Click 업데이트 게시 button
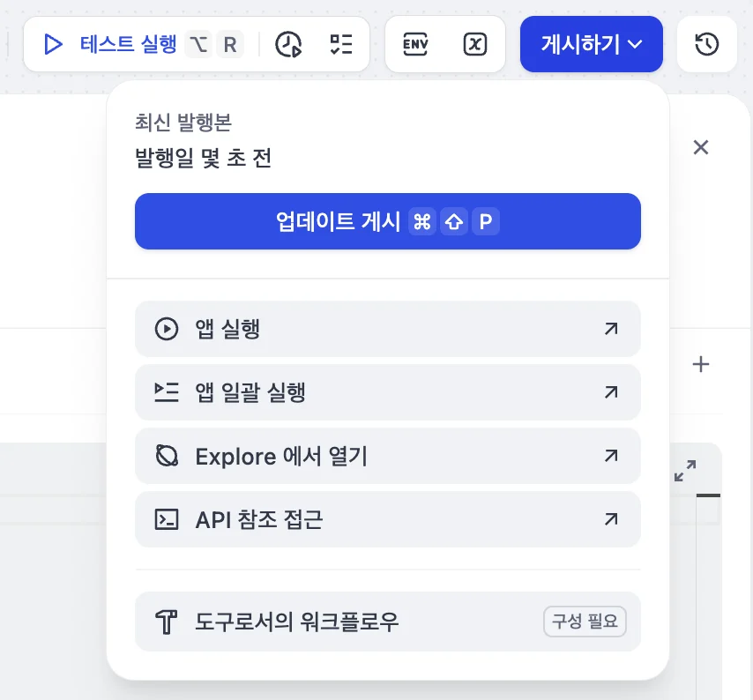 [387, 221]
